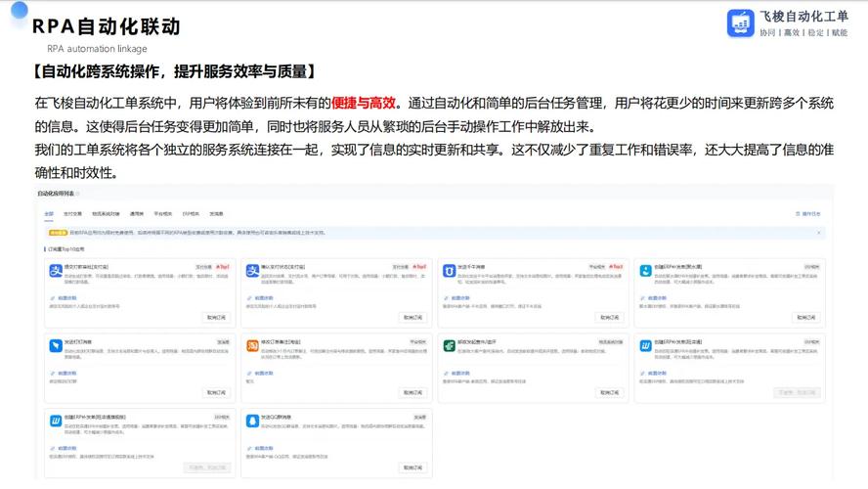
Task: Select the 千牛 icon on 发送千牛消息 card
Action: [x=449, y=271]
